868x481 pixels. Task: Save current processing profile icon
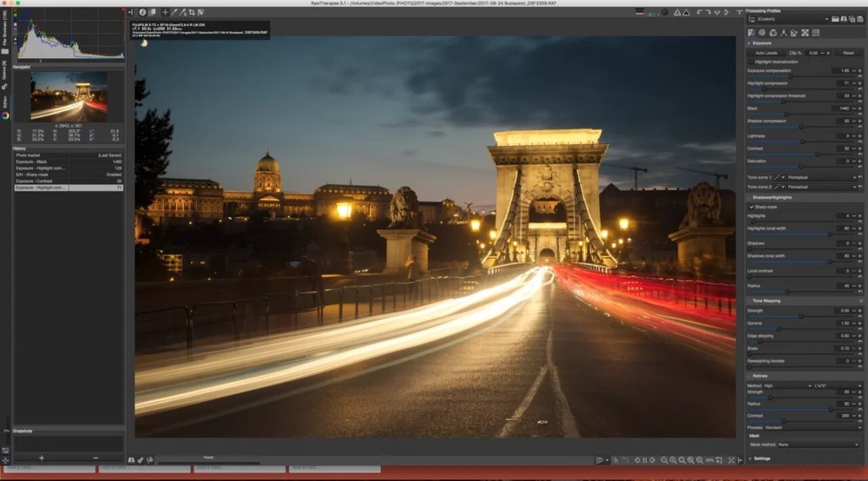point(844,19)
